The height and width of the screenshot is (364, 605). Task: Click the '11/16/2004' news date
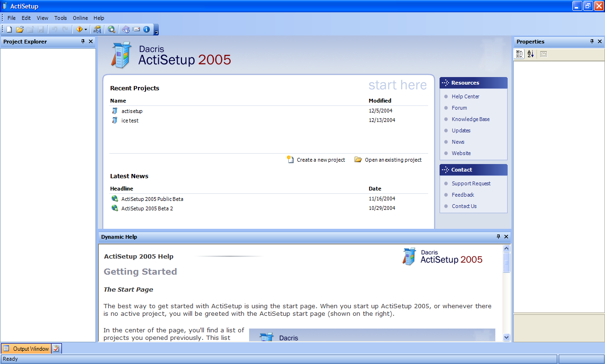point(382,199)
